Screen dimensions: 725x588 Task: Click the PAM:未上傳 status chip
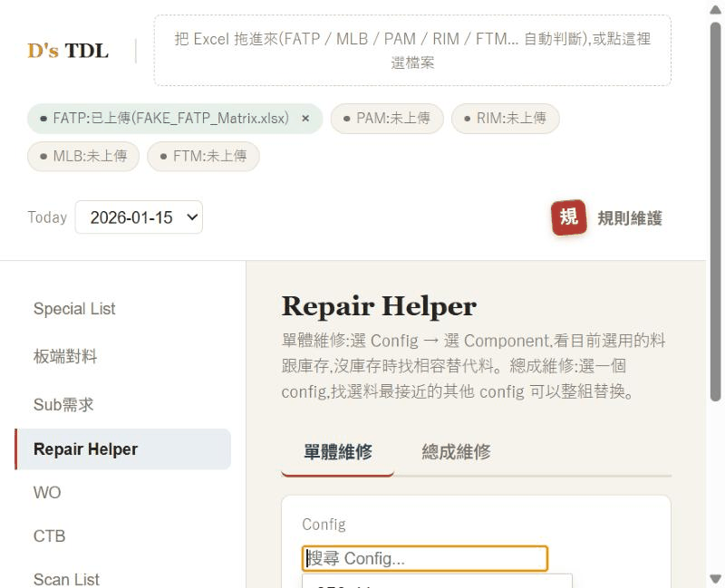click(387, 119)
